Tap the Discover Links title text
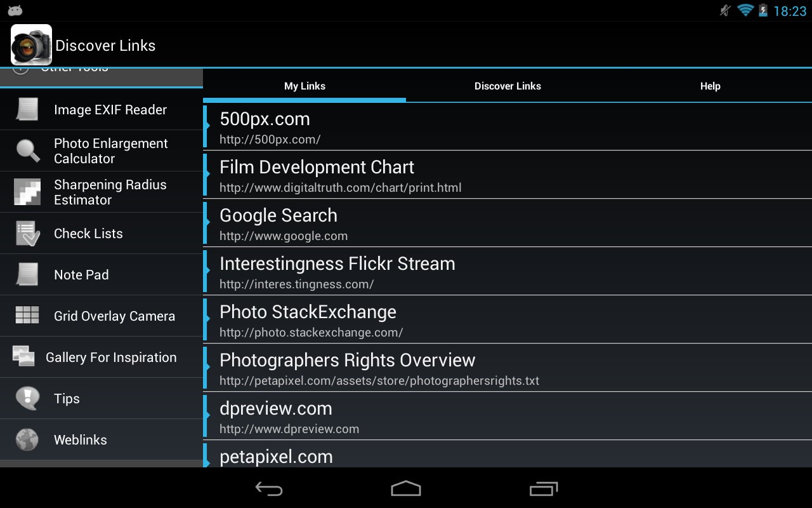812x508 pixels. tap(105, 46)
